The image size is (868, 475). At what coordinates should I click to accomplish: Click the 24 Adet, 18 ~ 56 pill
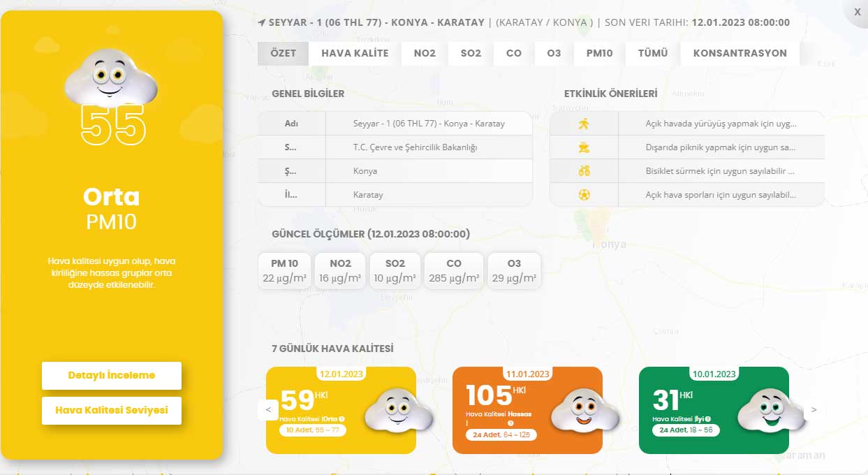(x=686, y=430)
